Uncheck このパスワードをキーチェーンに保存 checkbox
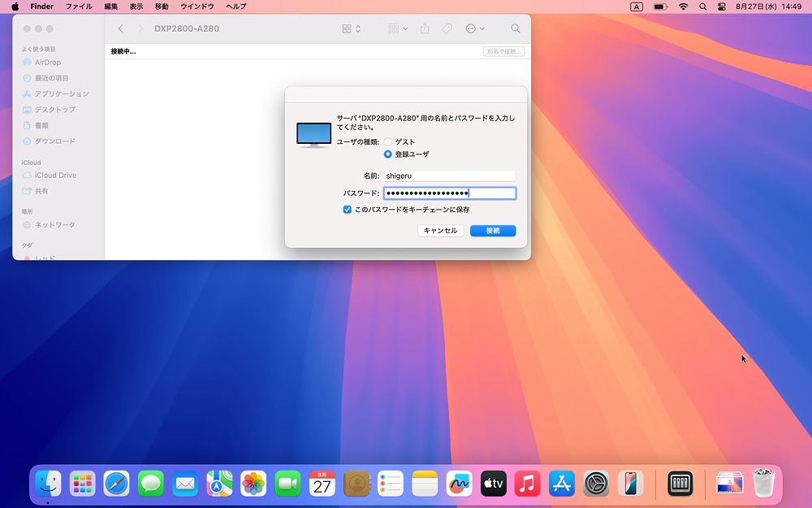Image resolution: width=812 pixels, height=508 pixels. [x=348, y=210]
